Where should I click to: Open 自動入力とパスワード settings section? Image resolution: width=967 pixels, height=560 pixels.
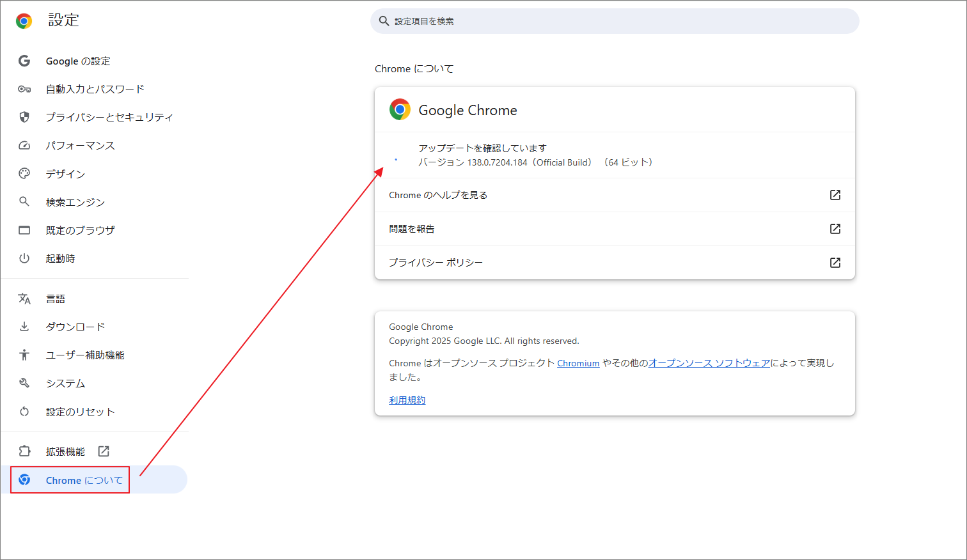tap(94, 89)
